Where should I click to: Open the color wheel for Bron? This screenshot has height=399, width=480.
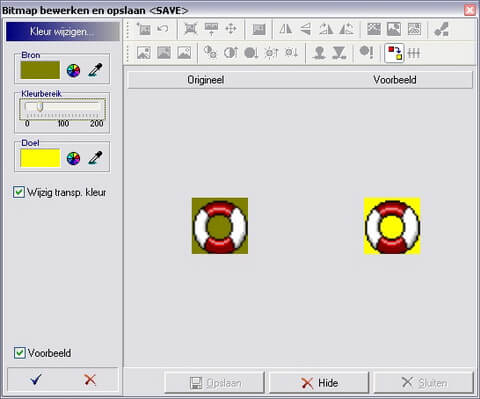(73, 71)
